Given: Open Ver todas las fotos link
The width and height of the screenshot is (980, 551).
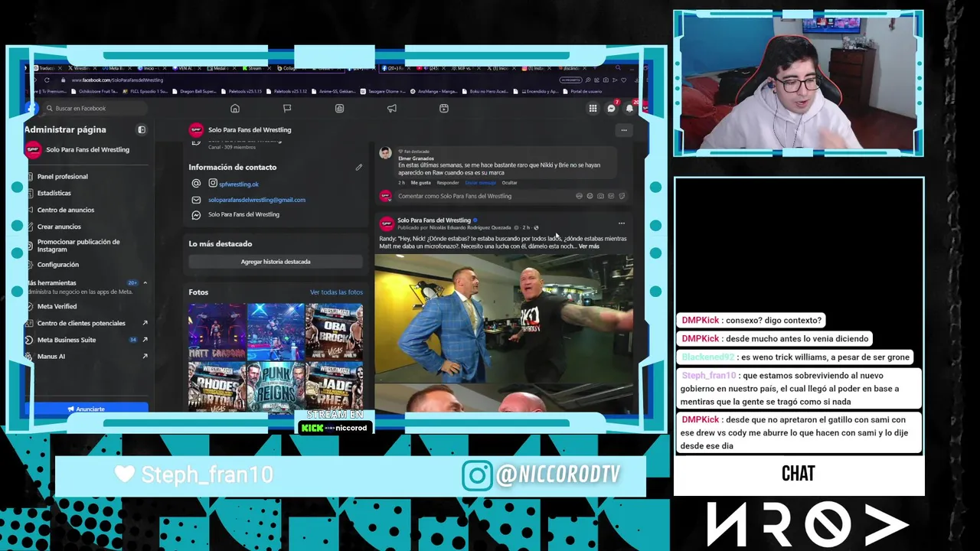Looking at the screenshot, I should [x=336, y=292].
